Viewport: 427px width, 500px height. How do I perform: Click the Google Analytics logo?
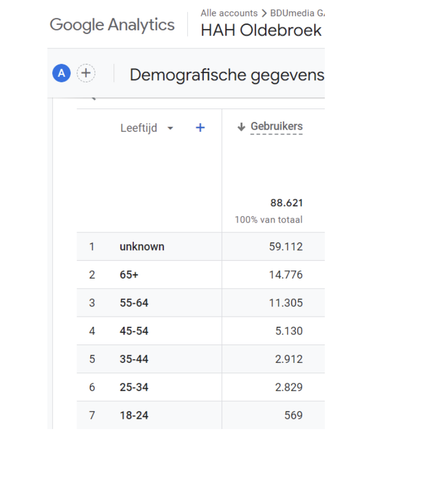(112, 25)
